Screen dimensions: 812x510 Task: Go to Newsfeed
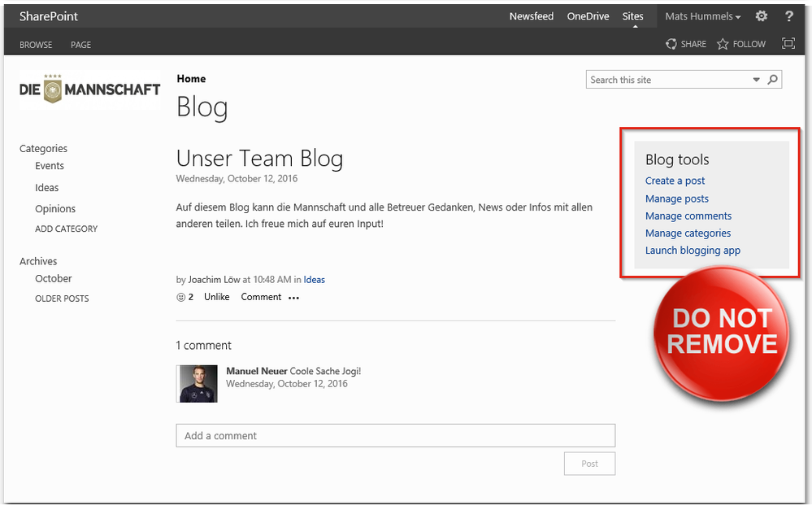[x=532, y=16]
